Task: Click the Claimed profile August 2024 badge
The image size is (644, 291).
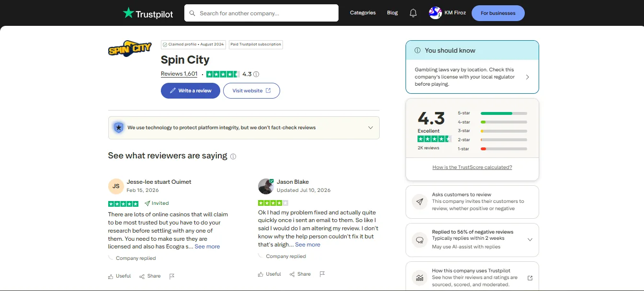Action: coord(193,45)
